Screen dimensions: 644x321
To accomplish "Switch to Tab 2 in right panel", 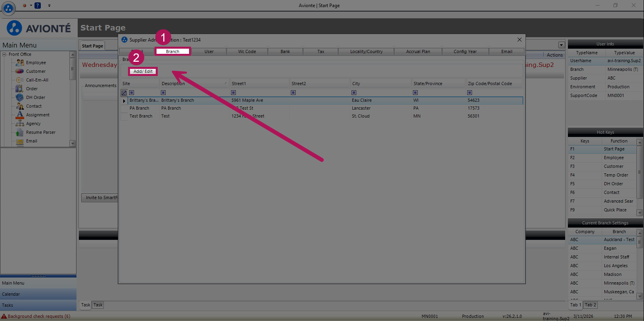I will pos(590,305).
